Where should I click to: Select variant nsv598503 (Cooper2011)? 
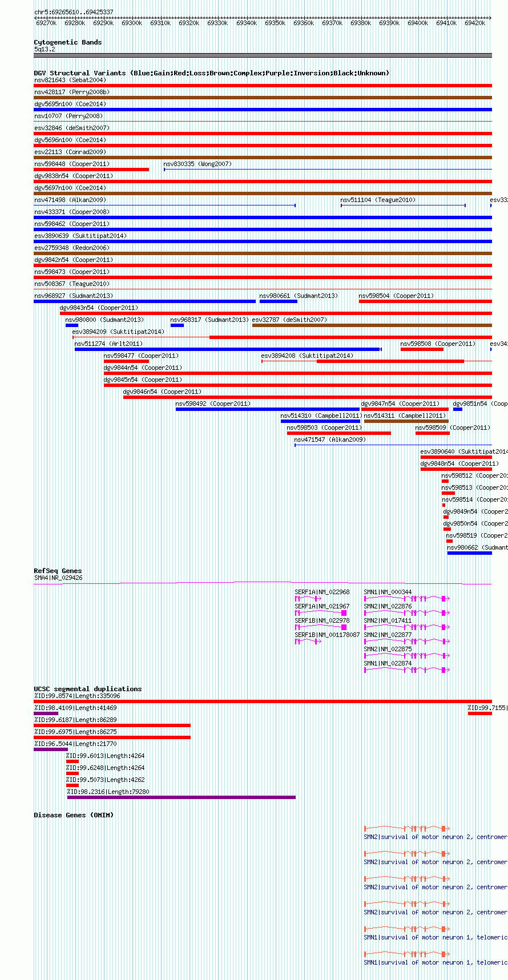(339, 433)
